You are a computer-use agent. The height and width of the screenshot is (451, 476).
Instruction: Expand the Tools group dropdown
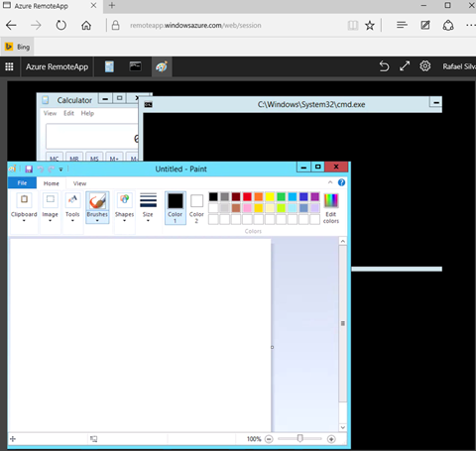coord(72,207)
